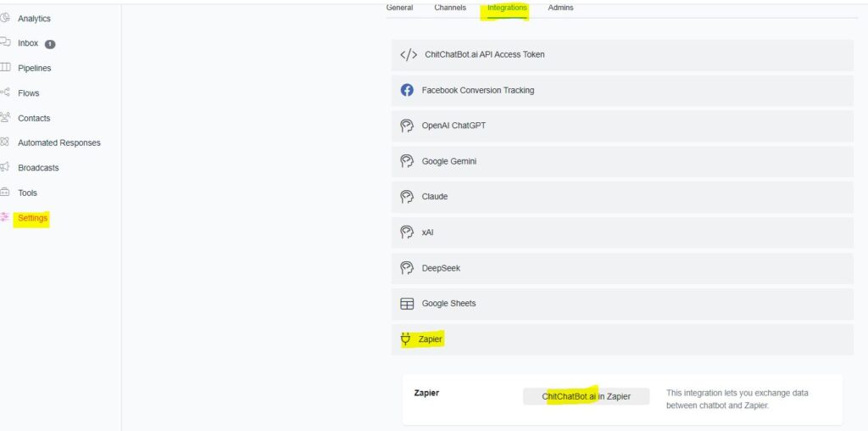Image resolution: width=868 pixels, height=431 pixels.
Task: Click the Inbox unread count badge
Action: (50, 44)
